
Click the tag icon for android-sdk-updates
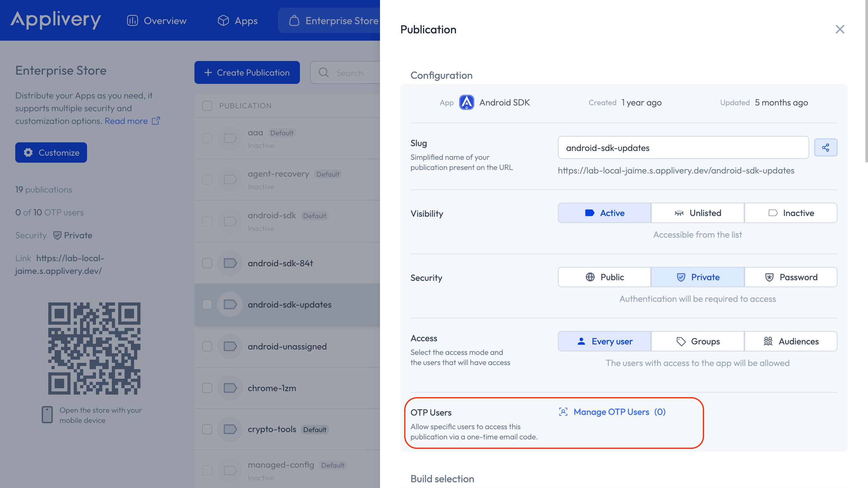pyautogui.click(x=230, y=305)
